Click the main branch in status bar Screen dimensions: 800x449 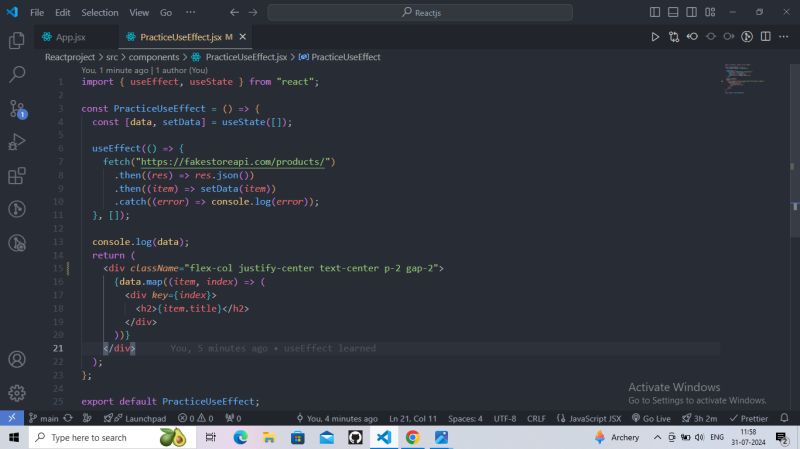click(44, 418)
